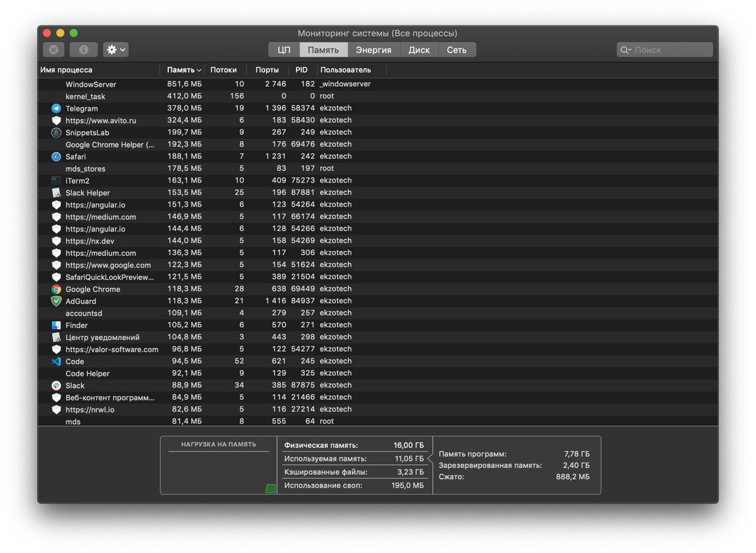Screen dimensions: 756x553
Task: Click the Физическая память 16,00 ГБ entry
Action: [354, 445]
